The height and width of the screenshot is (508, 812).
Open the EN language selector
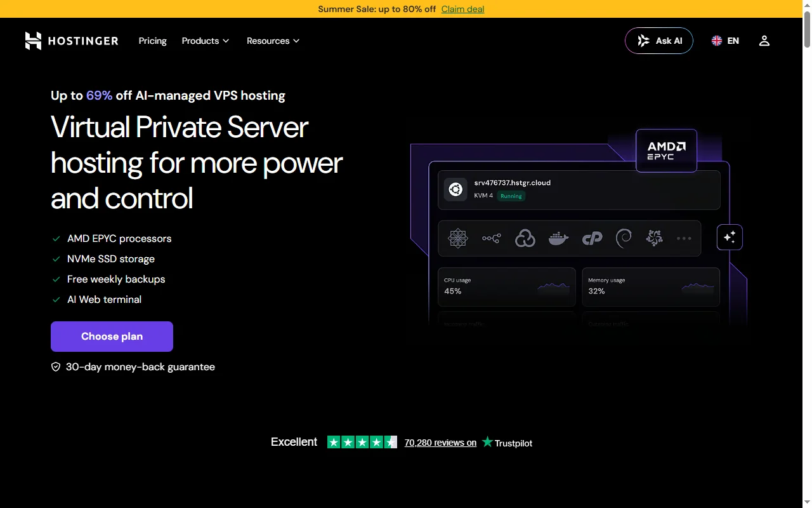[x=725, y=41]
